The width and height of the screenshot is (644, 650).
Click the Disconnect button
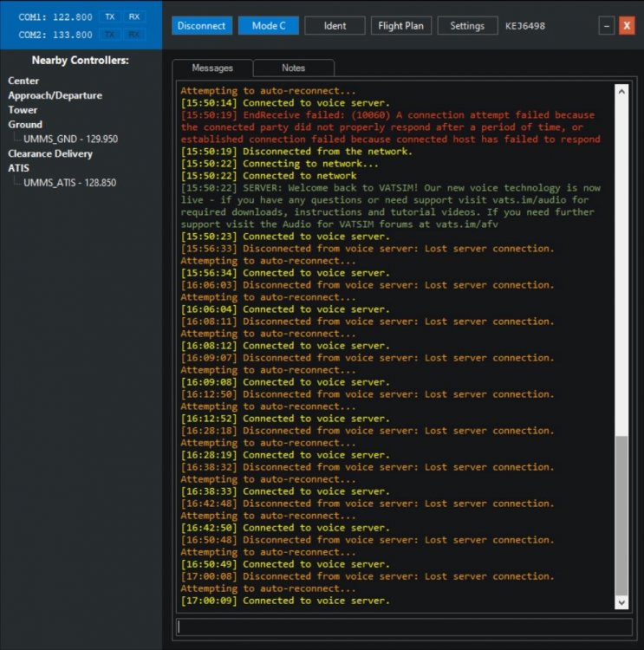tap(201, 26)
